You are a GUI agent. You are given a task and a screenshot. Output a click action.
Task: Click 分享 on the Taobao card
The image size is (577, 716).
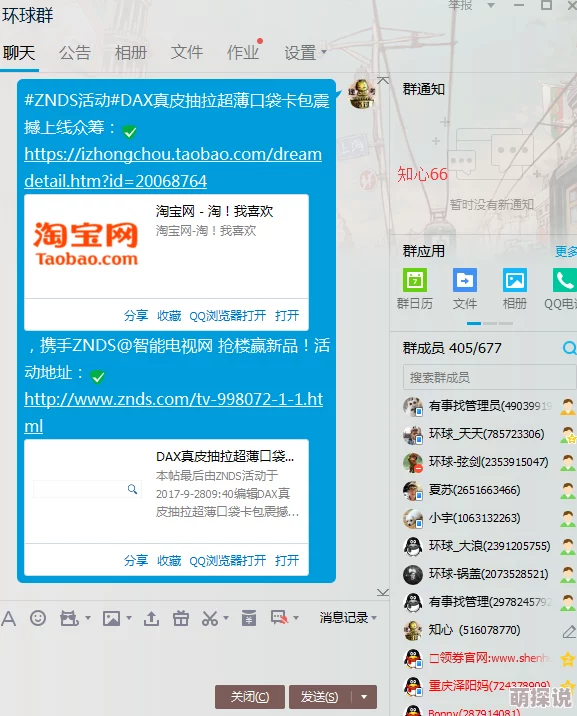point(136,316)
